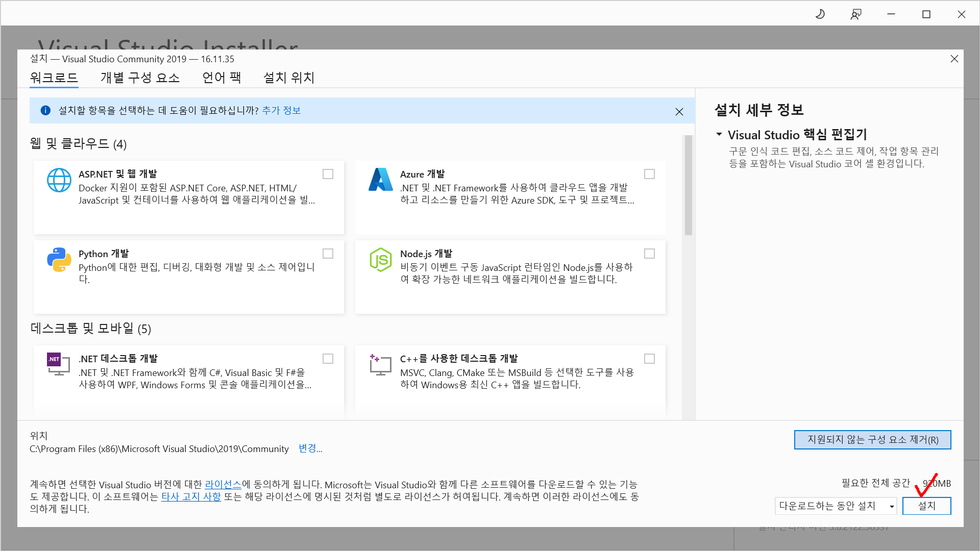The width and height of the screenshot is (980, 551).
Task: Click the .NET desktop development icon
Action: coord(58,364)
